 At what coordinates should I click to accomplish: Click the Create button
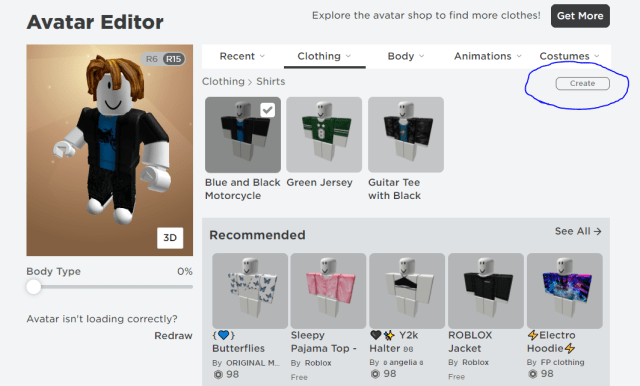582,83
